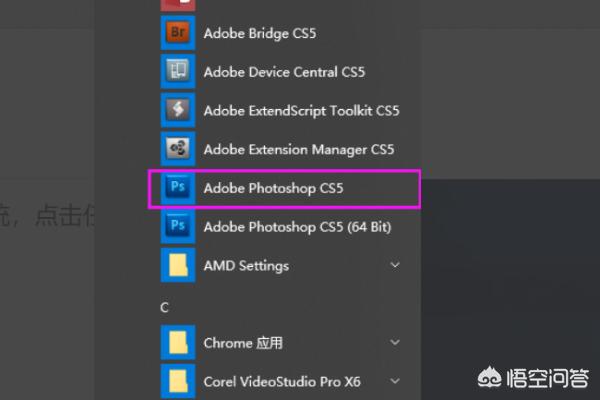Expand the Chrome 应用 folder chevron
600x400 pixels.
pos(395,342)
